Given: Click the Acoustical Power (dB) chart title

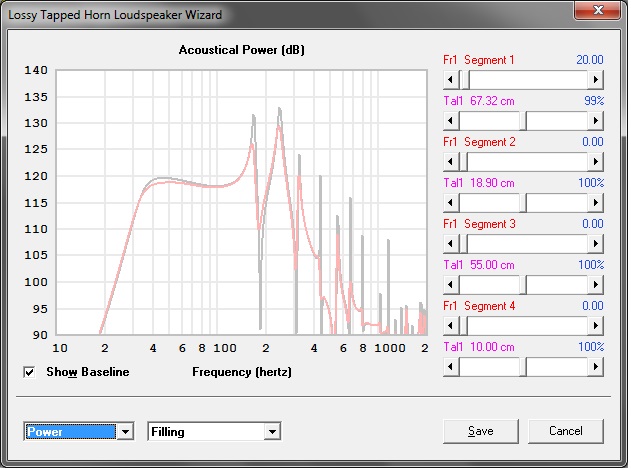Looking at the screenshot, I should (x=242, y=50).
